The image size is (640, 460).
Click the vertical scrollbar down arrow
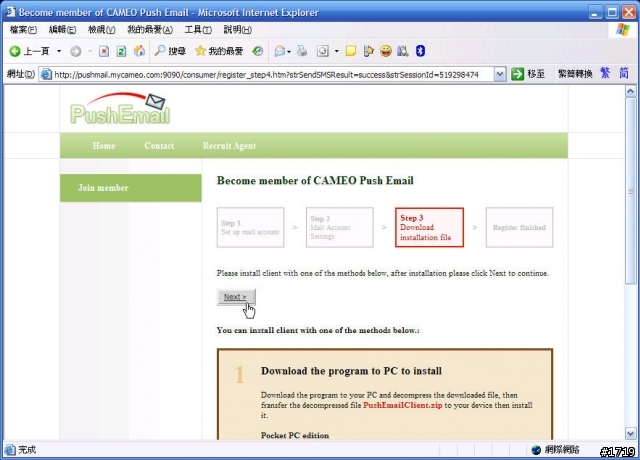630,433
